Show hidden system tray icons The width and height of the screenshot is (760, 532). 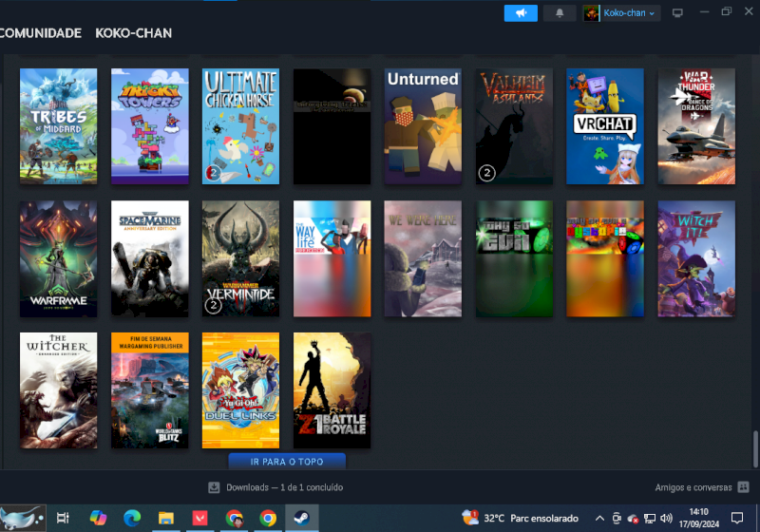click(x=598, y=519)
